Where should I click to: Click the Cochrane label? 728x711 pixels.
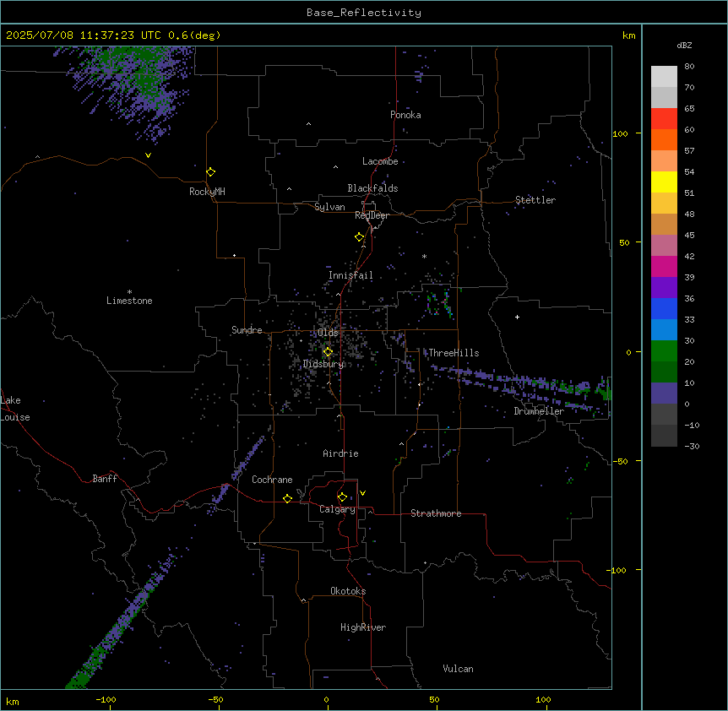tap(272, 480)
